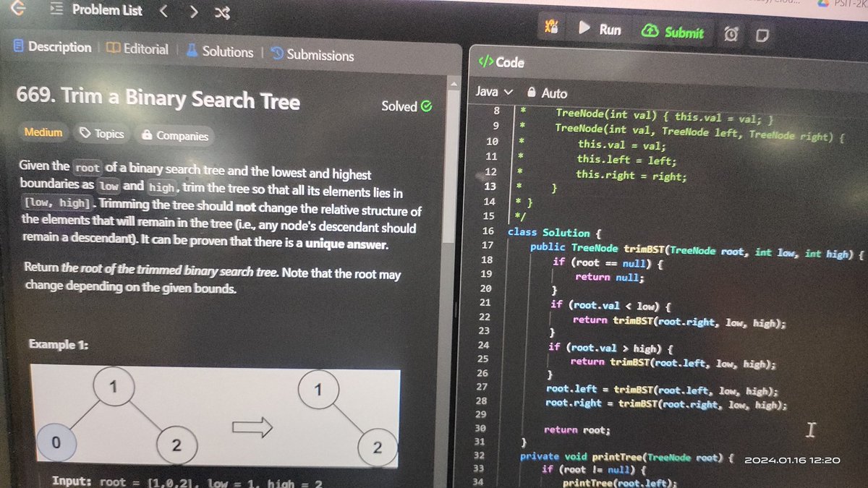Switch to the Submissions tab
The height and width of the screenshot is (488, 868).
click(312, 55)
